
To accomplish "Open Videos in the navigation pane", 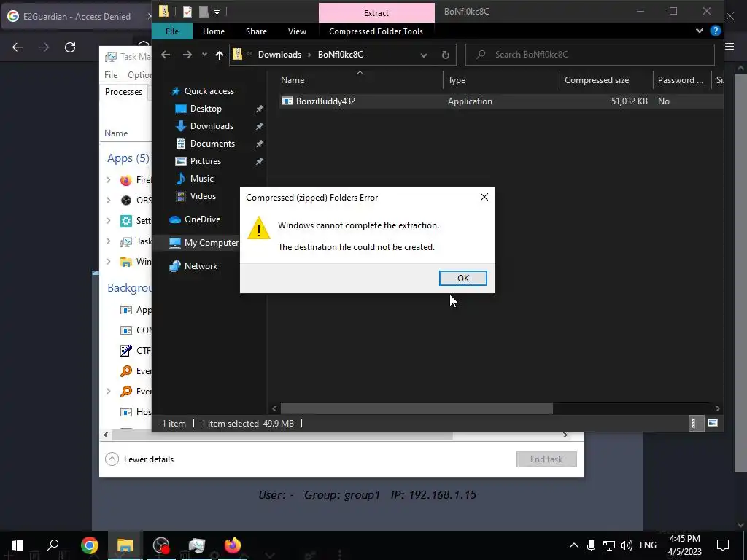I will (203, 196).
